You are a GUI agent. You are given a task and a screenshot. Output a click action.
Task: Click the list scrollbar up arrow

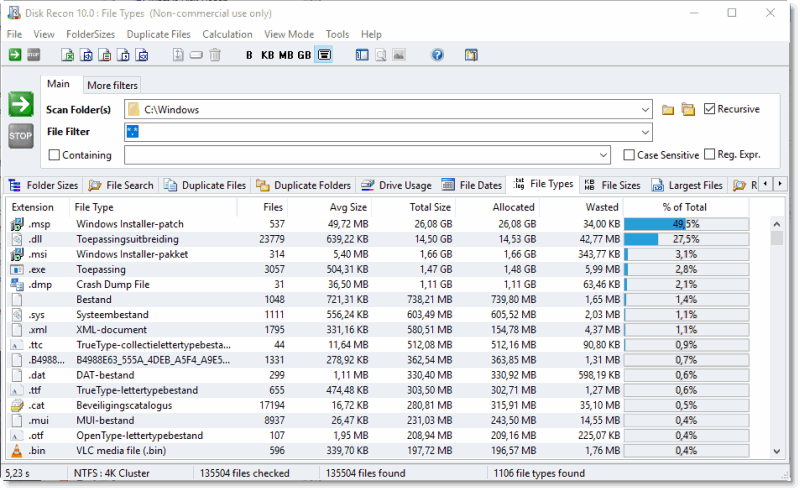tap(777, 224)
